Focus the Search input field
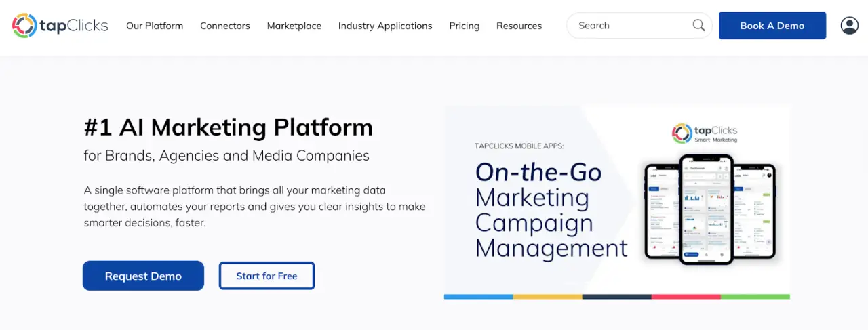Viewport: 868px width, 330px height. click(x=639, y=26)
